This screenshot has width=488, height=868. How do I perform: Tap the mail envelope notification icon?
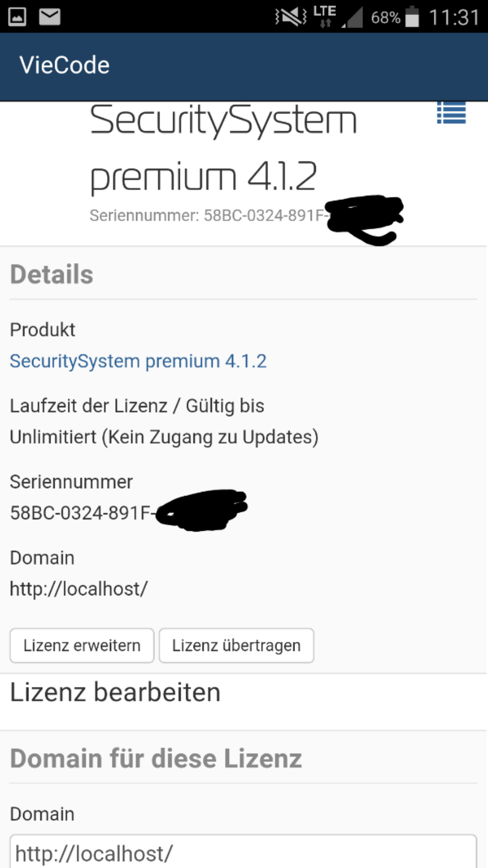point(50,17)
